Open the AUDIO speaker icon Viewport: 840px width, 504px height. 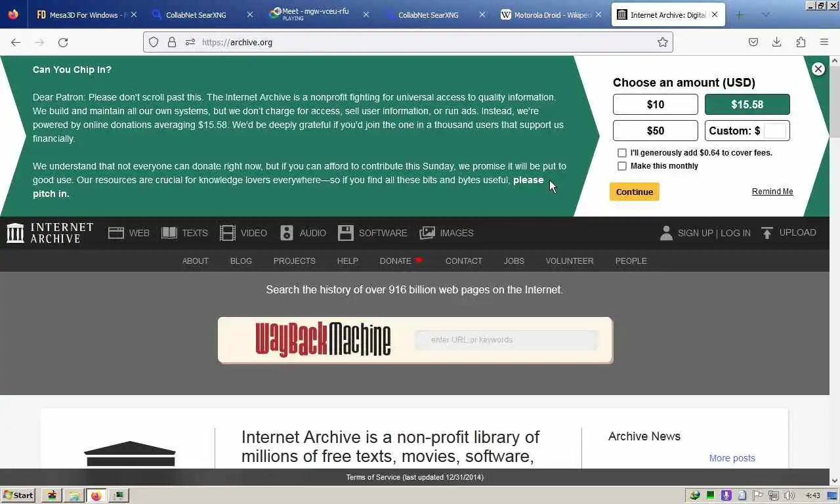(x=287, y=233)
